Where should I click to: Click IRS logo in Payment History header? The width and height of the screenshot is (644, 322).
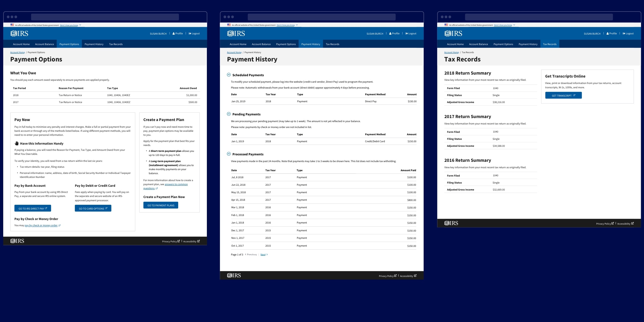(236, 34)
